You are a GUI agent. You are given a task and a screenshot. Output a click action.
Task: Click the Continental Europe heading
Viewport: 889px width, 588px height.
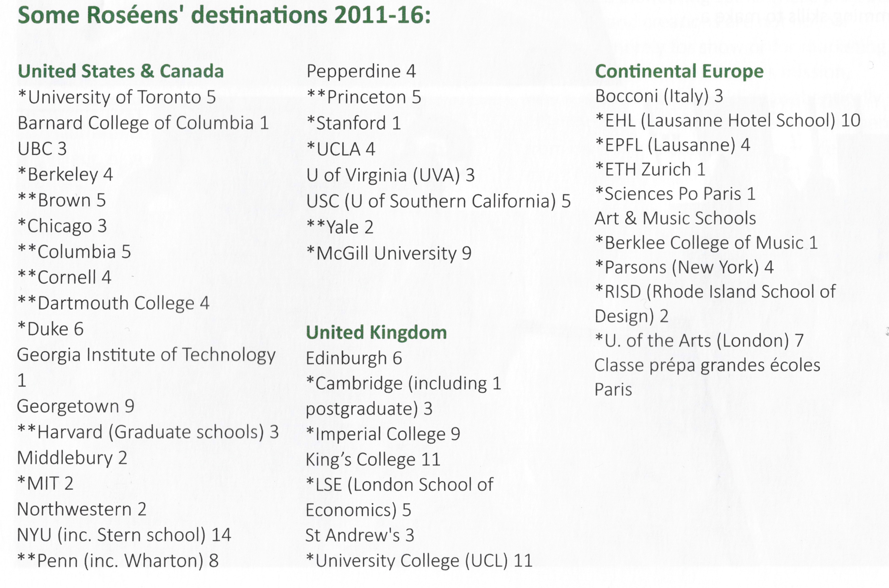coord(679,71)
